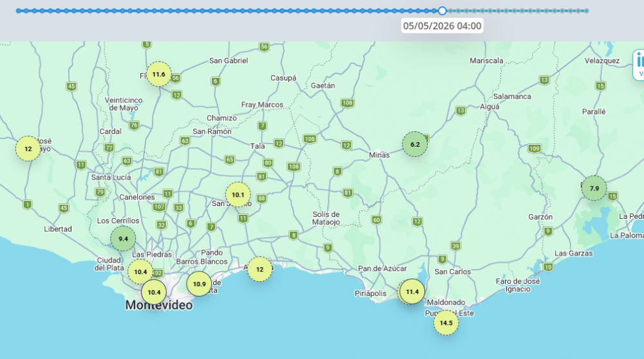Click the Velazquez town label
Viewport: 644px width, 359px height.
point(602,60)
